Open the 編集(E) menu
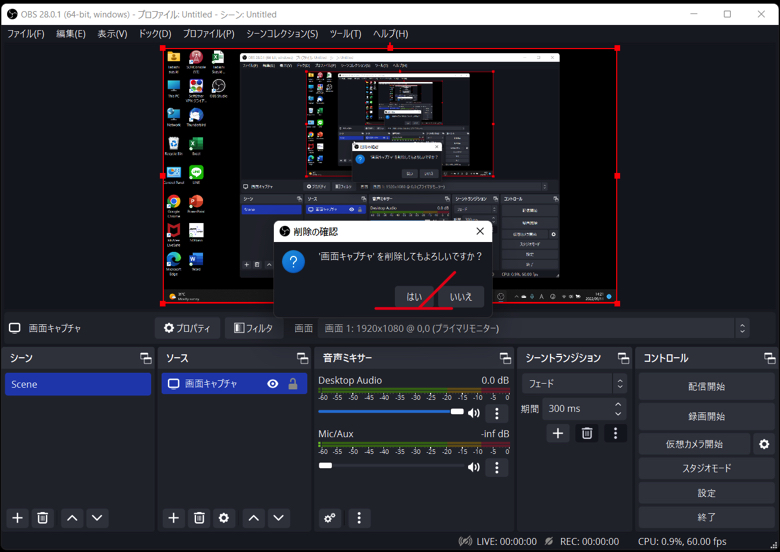The image size is (780, 552). pos(71,34)
